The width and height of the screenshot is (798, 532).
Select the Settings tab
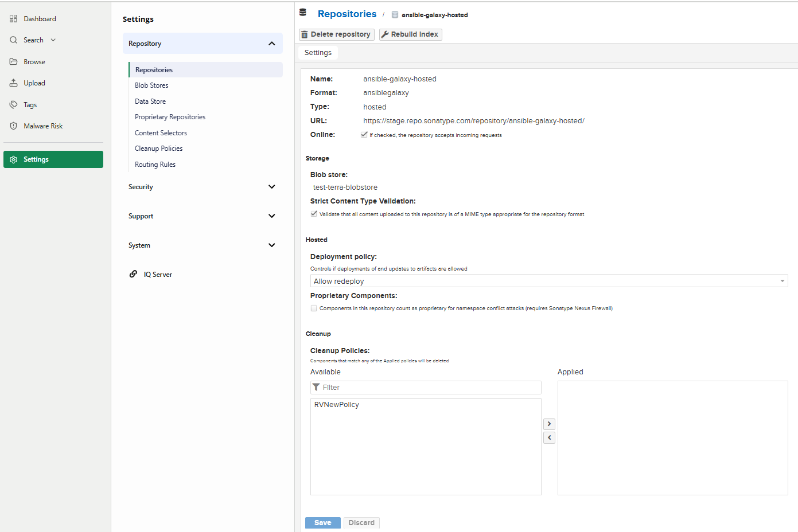pos(318,53)
